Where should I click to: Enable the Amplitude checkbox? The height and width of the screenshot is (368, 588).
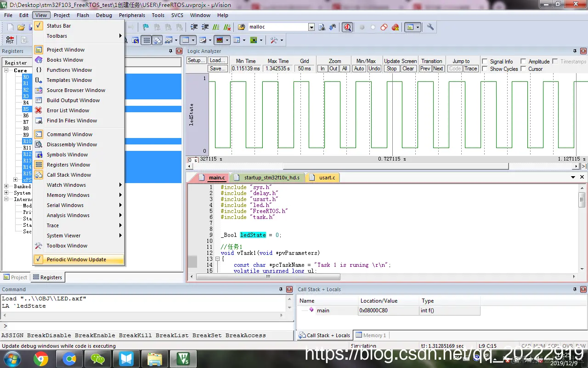click(523, 61)
